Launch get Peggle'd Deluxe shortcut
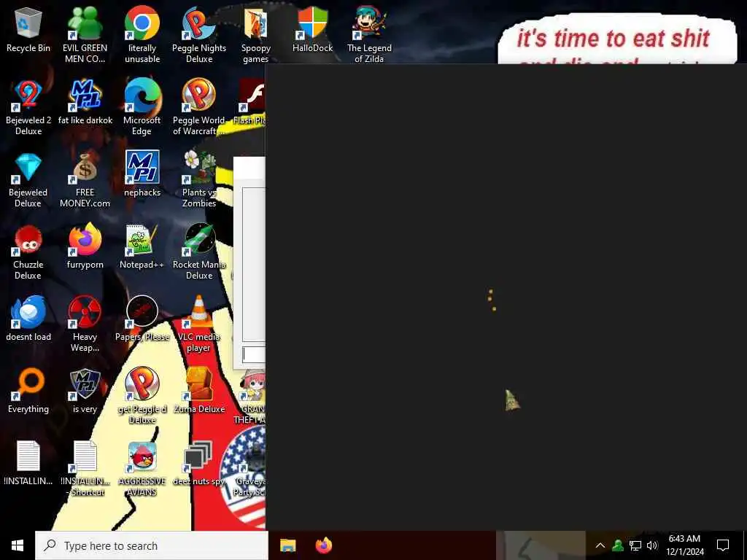This screenshot has width=747, height=560. (142, 395)
